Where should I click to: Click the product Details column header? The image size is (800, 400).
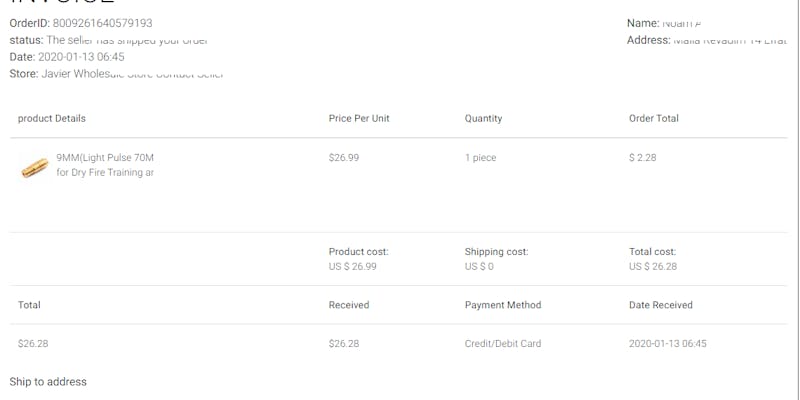(x=52, y=118)
